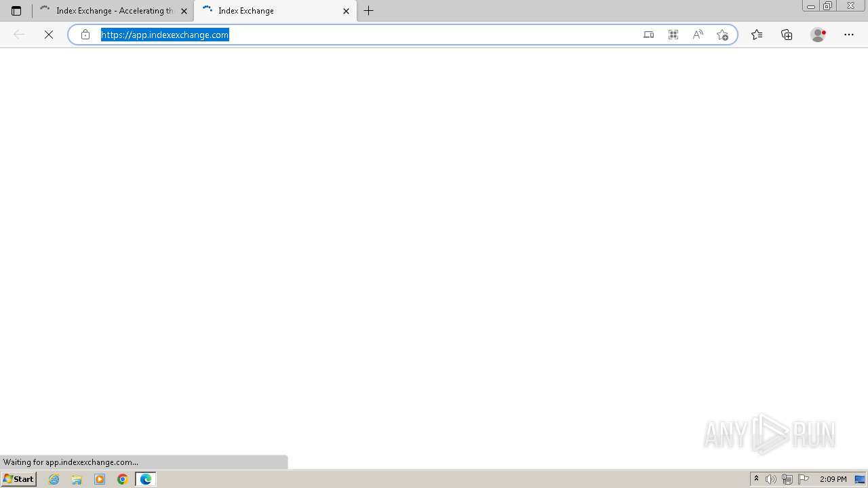
Task: Open the Favorites list
Action: coord(757,35)
